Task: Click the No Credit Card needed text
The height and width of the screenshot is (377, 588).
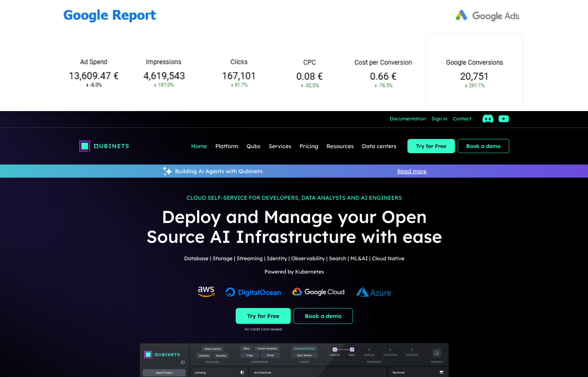Action: [x=263, y=329]
